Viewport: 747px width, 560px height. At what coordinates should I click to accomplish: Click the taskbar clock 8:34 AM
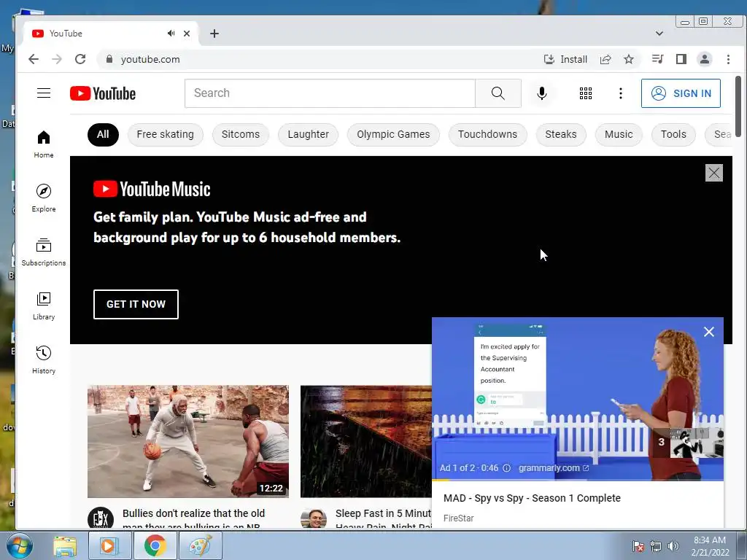tap(710, 546)
